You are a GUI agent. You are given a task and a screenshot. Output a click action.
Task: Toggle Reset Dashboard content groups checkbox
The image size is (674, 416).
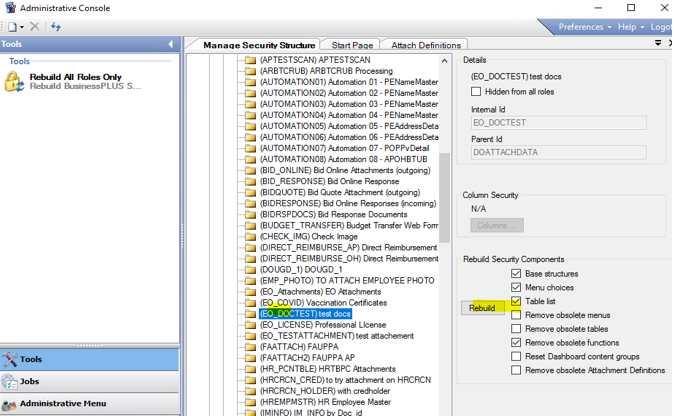point(516,356)
